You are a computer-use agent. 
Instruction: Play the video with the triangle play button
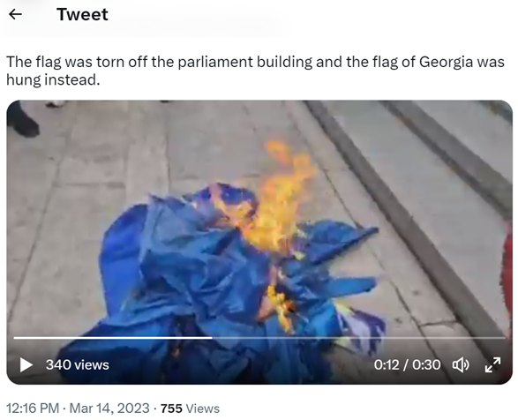coord(26,364)
